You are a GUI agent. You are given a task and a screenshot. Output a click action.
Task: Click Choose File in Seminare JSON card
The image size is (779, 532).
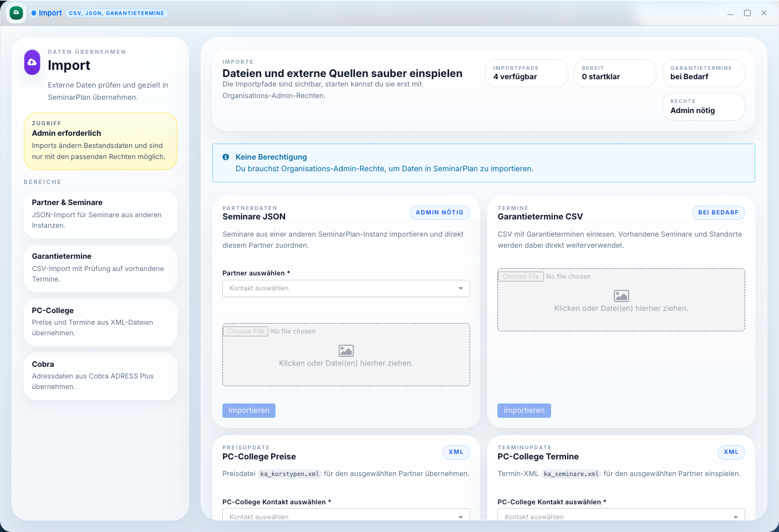(x=246, y=331)
